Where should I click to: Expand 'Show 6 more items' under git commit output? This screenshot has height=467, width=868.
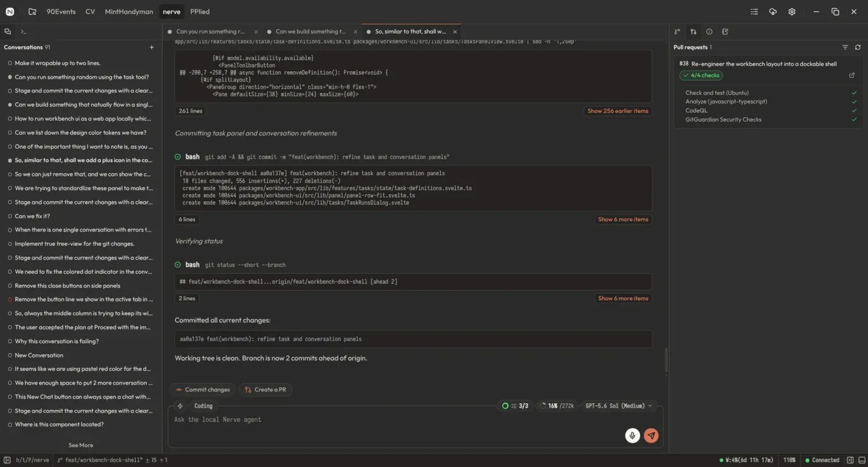[x=623, y=219]
